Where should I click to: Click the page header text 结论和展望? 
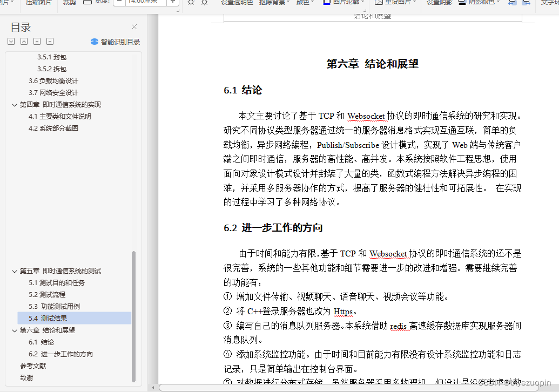(x=372, y=16)
